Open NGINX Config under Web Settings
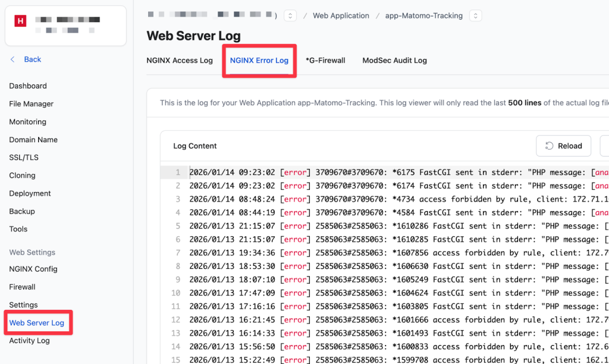 tap(33, 269)
